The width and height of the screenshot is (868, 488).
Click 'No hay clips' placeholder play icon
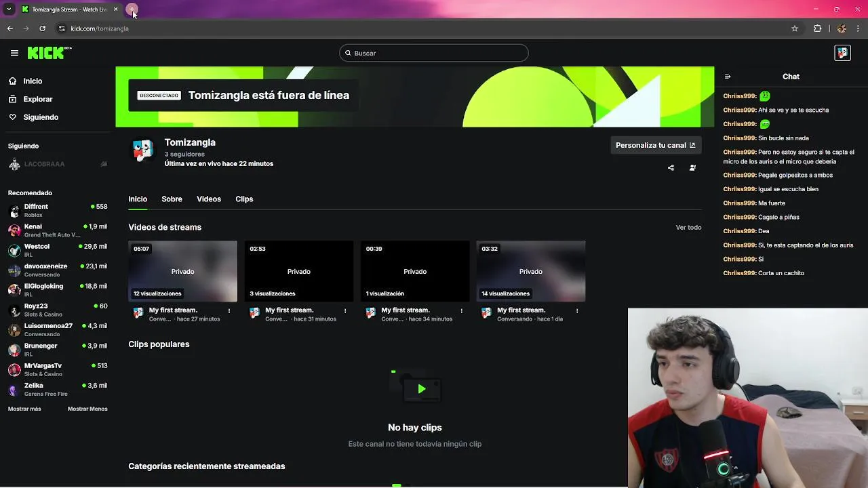coord(421,389)
